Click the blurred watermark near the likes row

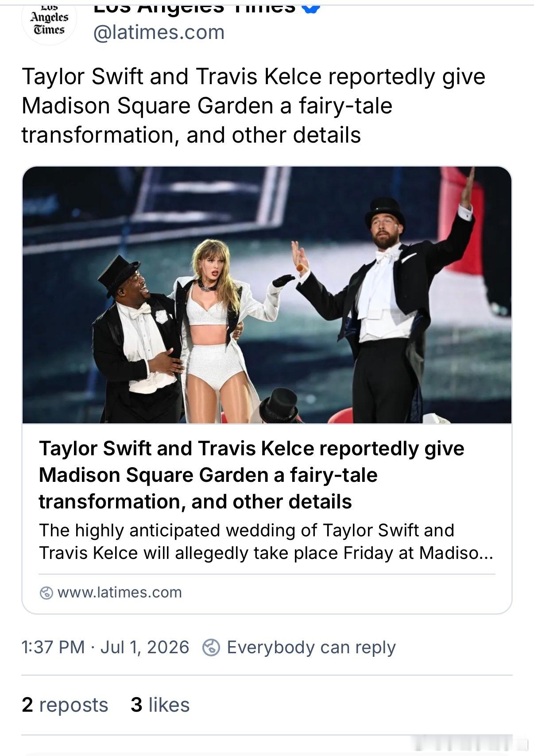[469, 742]
